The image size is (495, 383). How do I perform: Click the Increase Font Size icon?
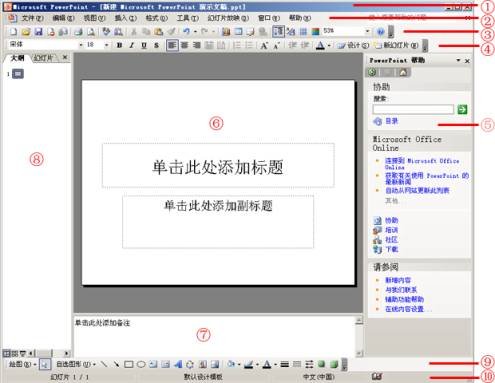pos(264,45)
